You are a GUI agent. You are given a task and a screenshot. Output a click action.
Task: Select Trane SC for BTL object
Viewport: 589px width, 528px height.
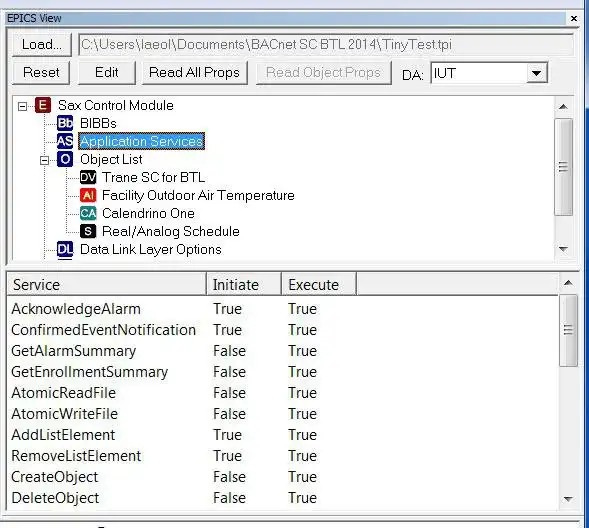(x=154, y=177)
